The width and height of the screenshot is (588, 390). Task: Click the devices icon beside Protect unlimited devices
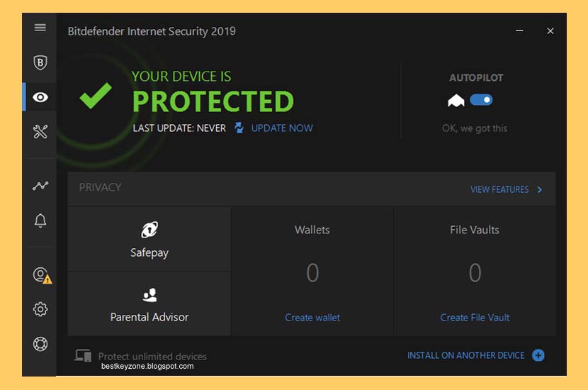(x=83, y=355)
